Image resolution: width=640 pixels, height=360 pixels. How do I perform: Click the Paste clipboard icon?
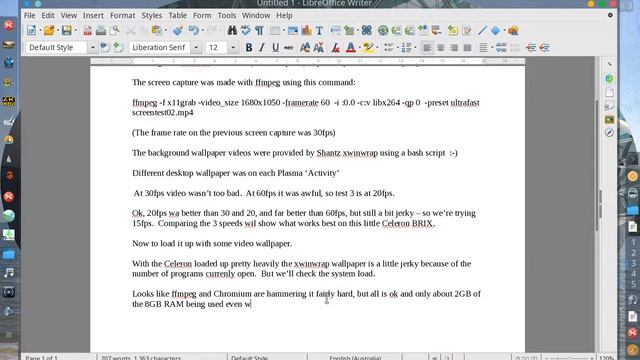pyautogui.click(x=156, y=30)
